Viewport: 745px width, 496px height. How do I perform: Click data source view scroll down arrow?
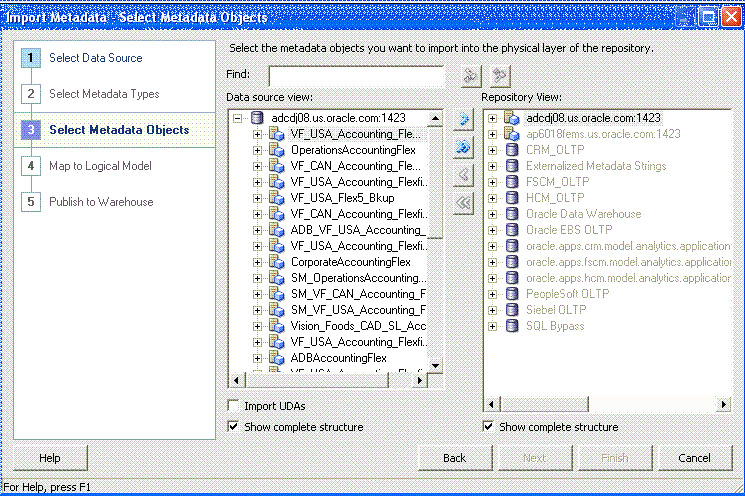435,365
